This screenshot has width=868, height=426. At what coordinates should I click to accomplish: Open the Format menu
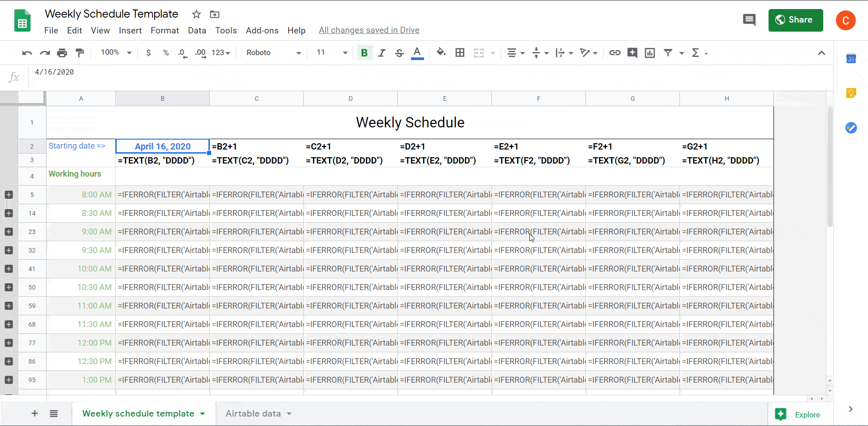click(165, 30)
